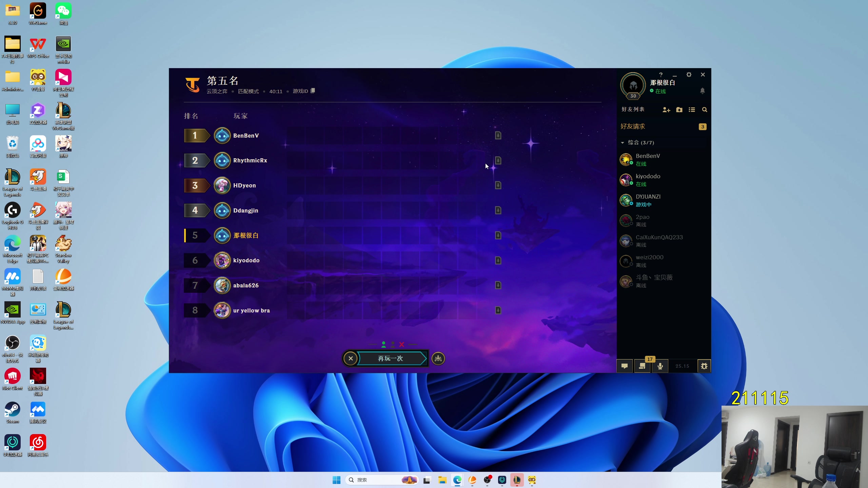Open missions scroll icon with 17 badge
This screenshot has height=488, width=868.
coord(643,366)
